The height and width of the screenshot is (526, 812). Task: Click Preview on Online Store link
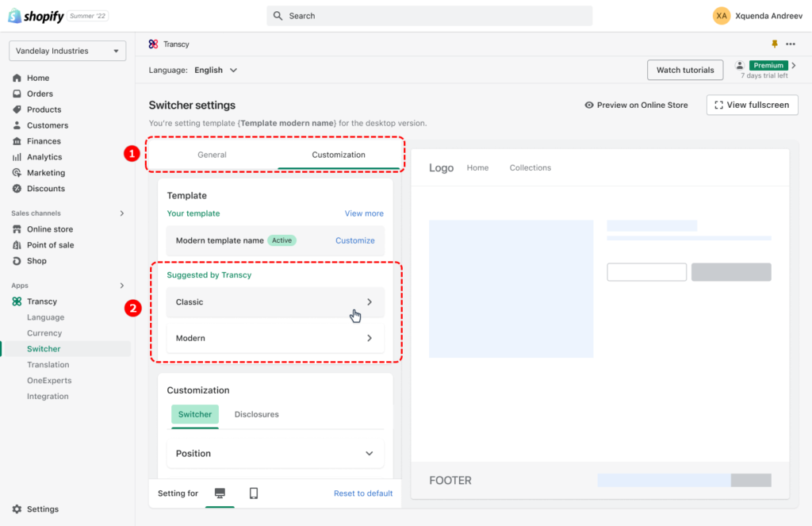click(636, 106)
